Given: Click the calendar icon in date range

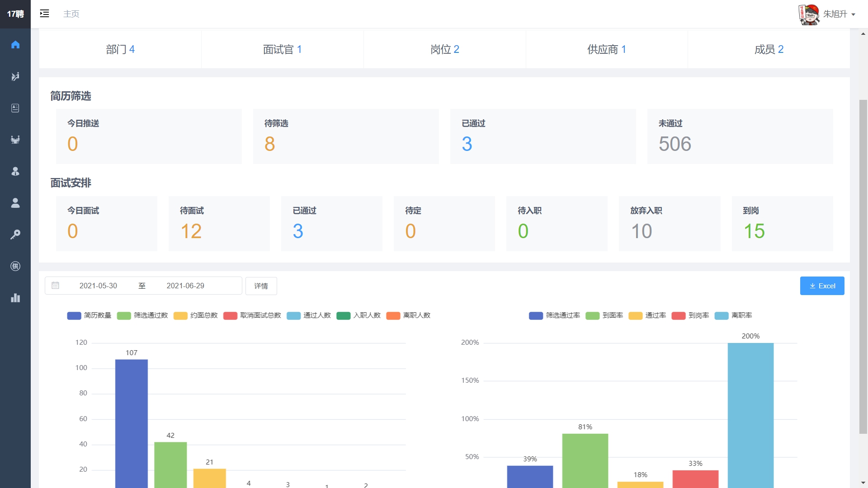Looking at the screenshot, I should (x=55, y=286).
